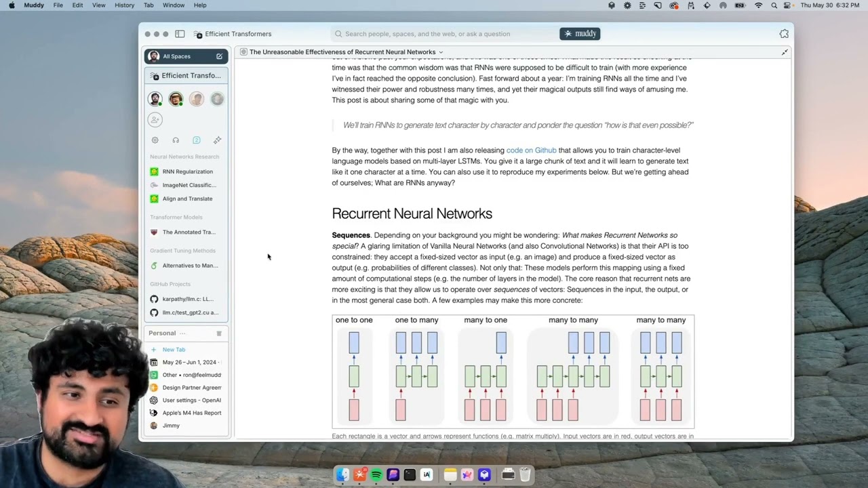Open the extensions puzzle-piece icon
868x488 pixels.
784,34
